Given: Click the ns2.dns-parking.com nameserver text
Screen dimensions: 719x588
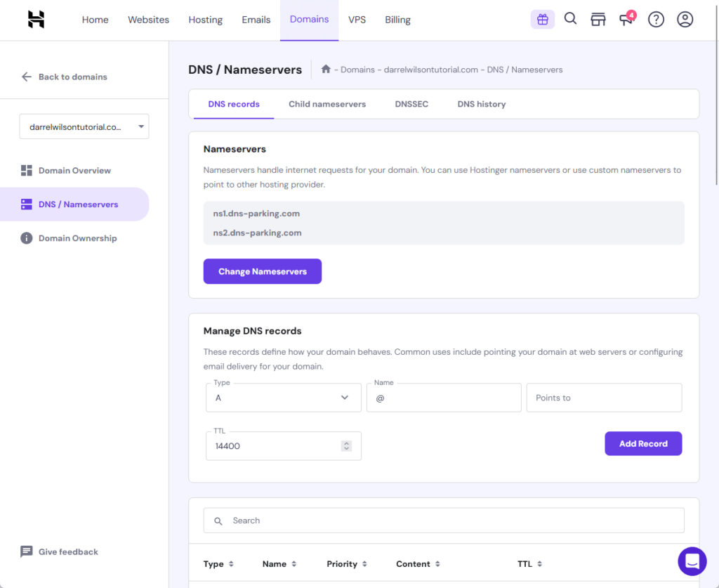Looking at the screenshot, I should point(257,233).
